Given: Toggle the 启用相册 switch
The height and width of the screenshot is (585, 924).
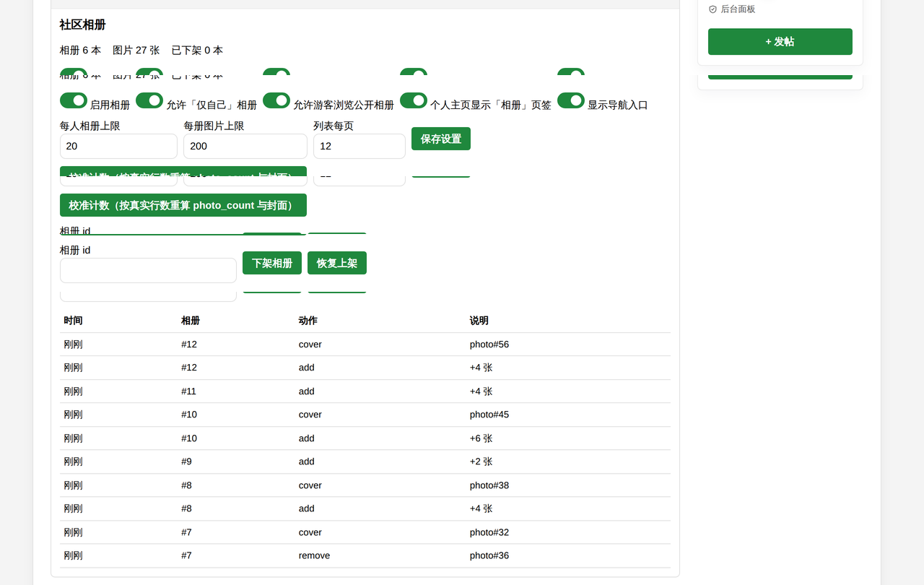Looking at the screenshot, I should (x=74, y=100).
